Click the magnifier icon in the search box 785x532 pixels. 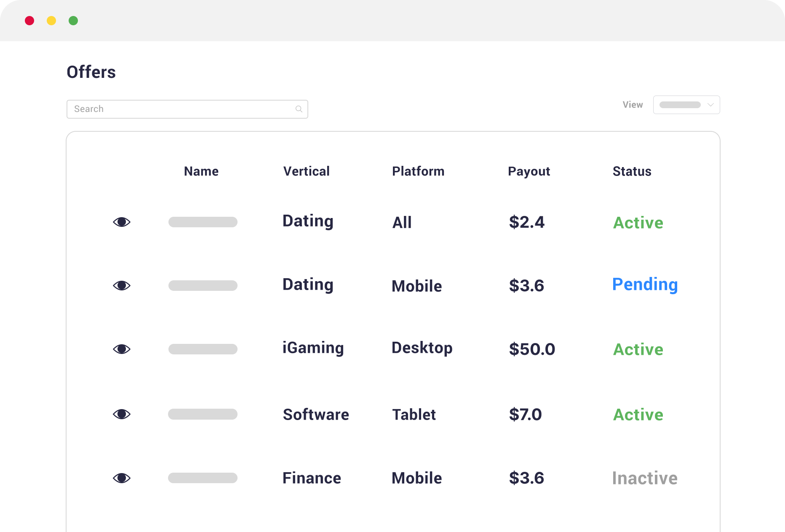299,109
